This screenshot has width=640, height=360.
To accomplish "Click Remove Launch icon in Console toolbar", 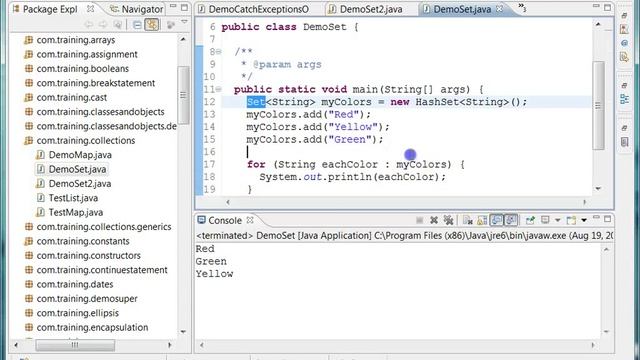I will [434, 220].
